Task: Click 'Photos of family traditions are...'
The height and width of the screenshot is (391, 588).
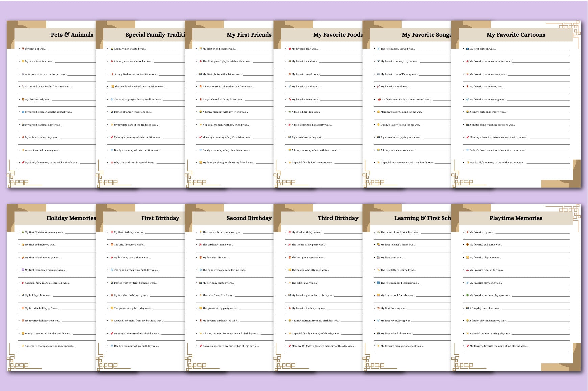Action: click(132, 112)
